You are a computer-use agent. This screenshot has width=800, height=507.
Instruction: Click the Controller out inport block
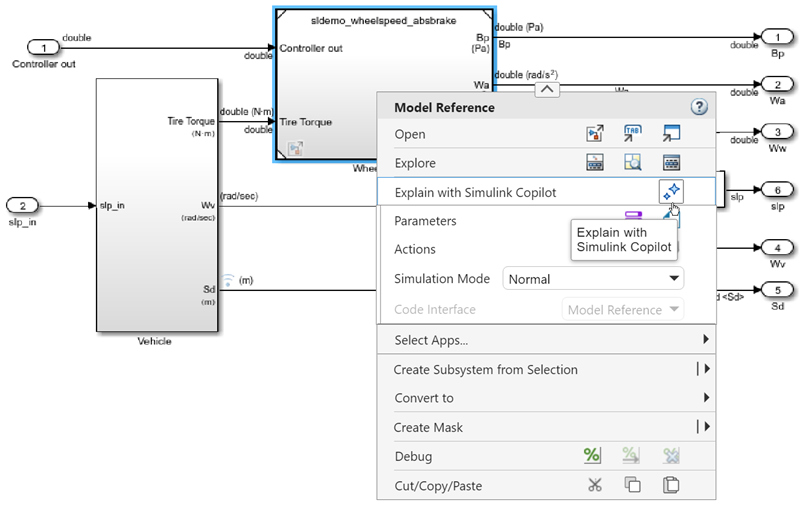coord(43,48)
